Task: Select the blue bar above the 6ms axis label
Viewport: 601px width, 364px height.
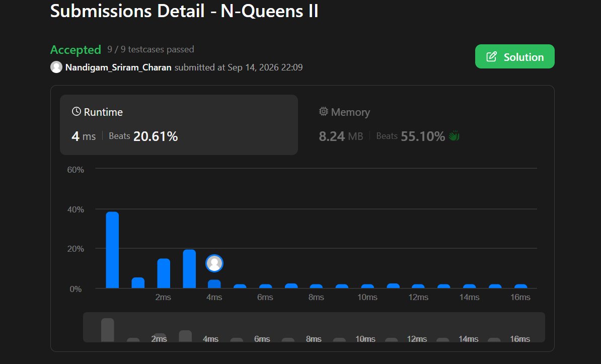Action: pyautogui.click(x=266, y=286)
